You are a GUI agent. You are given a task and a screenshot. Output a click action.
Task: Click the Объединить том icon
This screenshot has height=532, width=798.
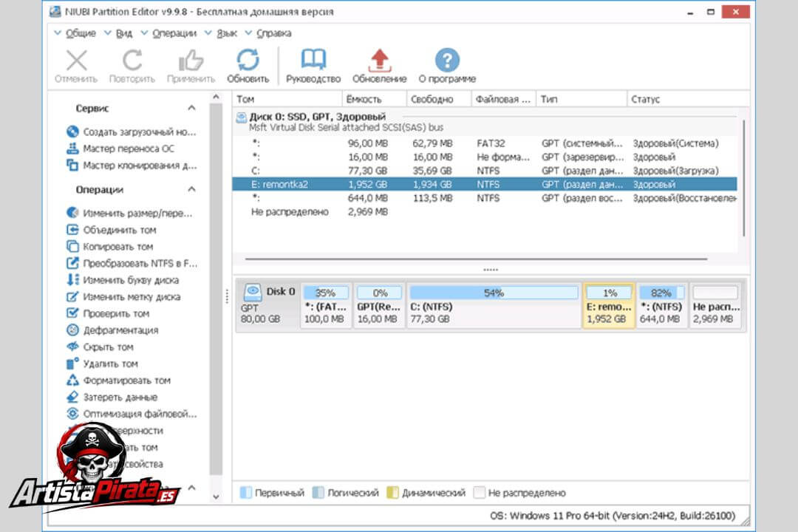pos(72,230)
